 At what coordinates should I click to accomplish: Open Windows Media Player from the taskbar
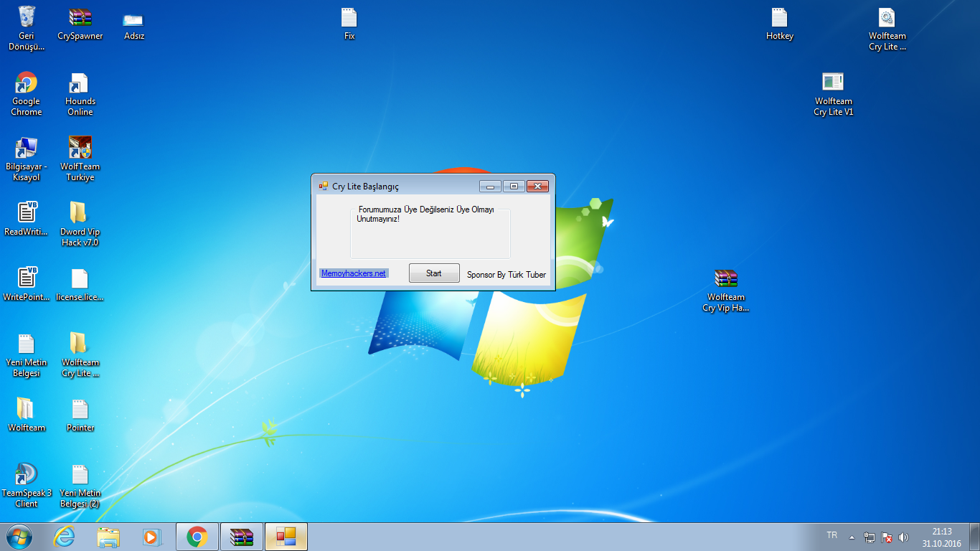(x=152, y=537)
